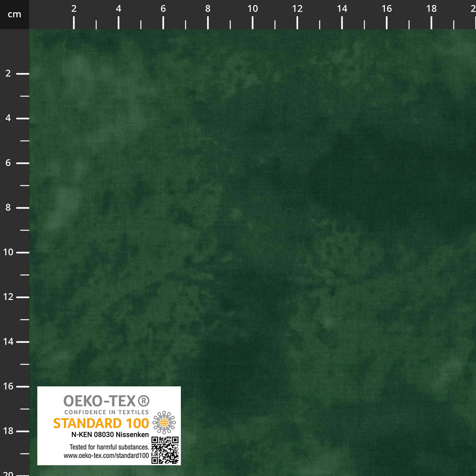Click the 'Tested for harmful substances.' text

tap(109, 447)
